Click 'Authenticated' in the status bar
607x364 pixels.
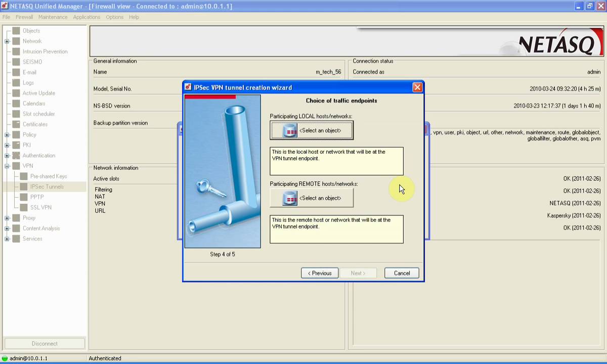coord(105,358)
